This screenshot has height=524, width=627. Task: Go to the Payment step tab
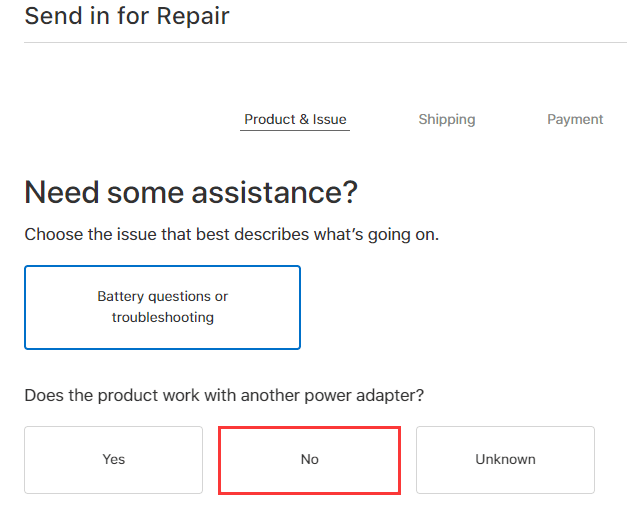pos(575,120)
